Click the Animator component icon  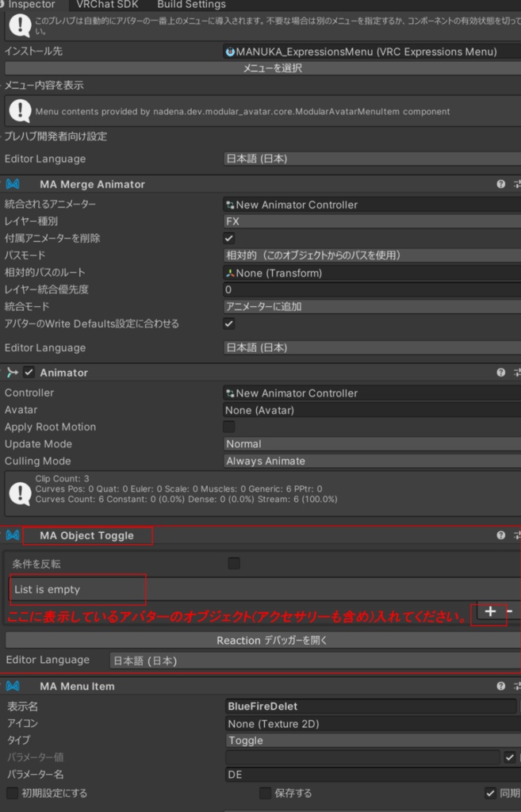tap(13, 373)
